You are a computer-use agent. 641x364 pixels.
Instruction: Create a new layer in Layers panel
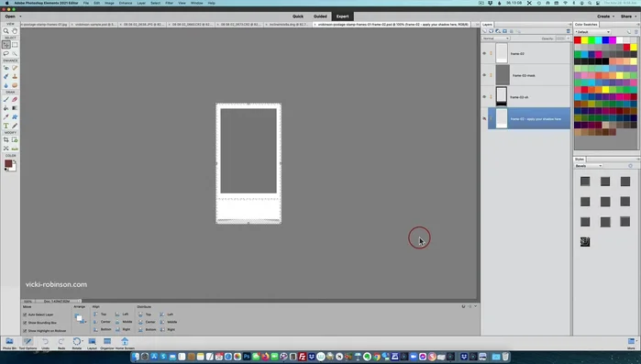(x=485, y=31)
